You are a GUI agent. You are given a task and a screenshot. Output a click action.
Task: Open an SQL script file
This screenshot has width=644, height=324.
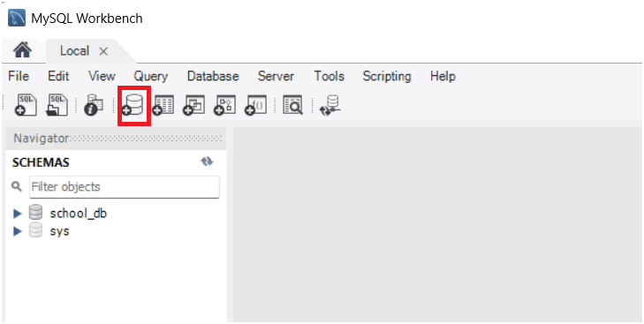click(x=57, y=105)
